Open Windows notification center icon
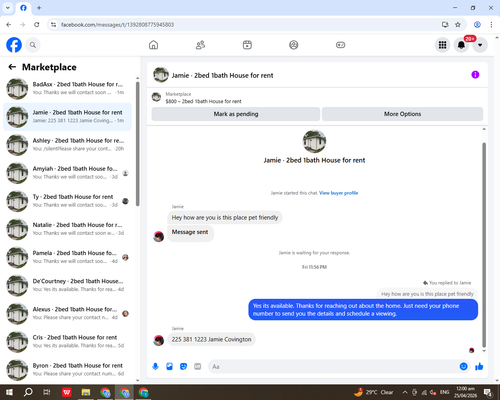 pyautogui.click(x=488, y=392)
